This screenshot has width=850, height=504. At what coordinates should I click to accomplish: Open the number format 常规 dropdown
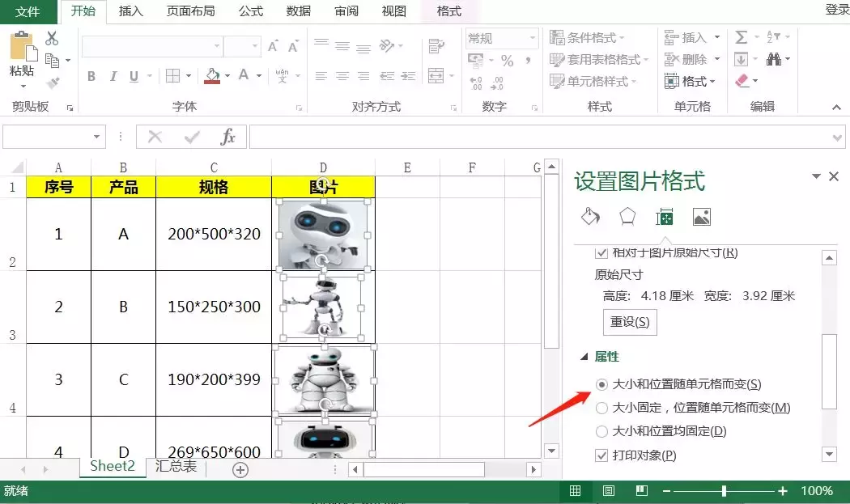533,38
